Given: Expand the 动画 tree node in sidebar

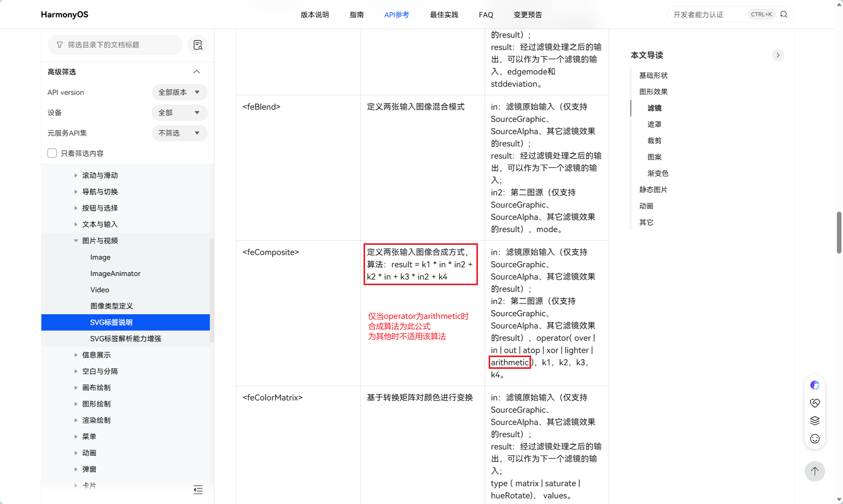Looking at the screenshot, I should pos(76,453).
